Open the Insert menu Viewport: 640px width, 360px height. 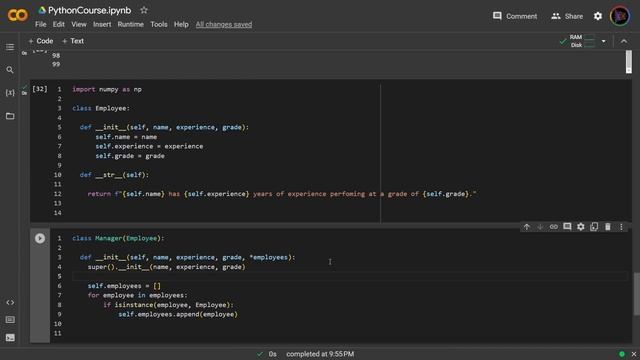tap(102, 24)
